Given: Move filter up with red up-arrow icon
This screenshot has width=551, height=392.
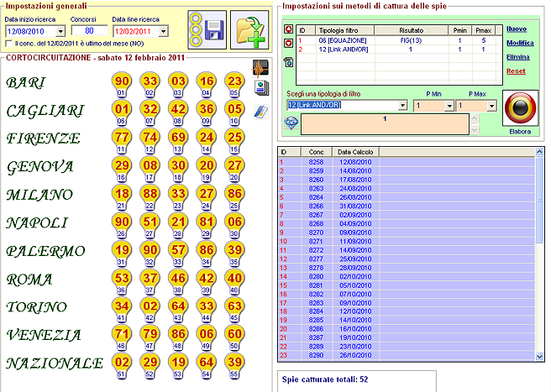Looking at the screenshot, I should 290,29.
